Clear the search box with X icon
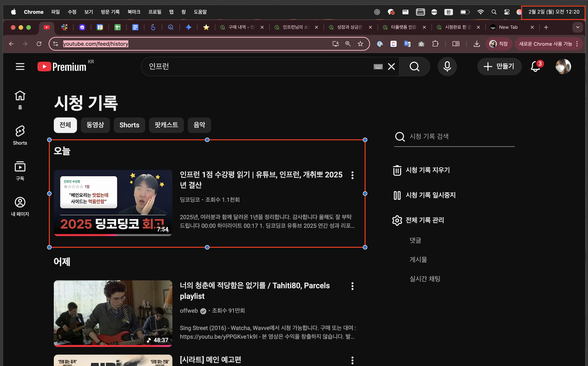The height and width of the screenshot is (366, 588). coord(391,66)
